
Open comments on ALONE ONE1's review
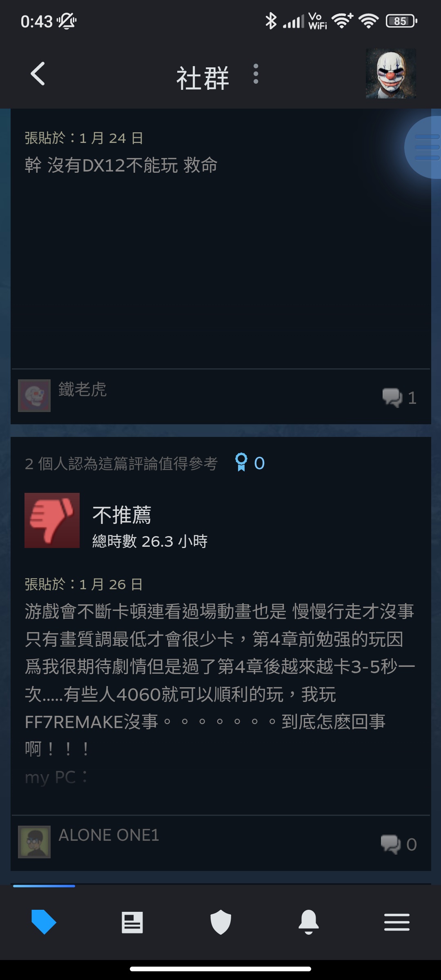coord(399,844)
